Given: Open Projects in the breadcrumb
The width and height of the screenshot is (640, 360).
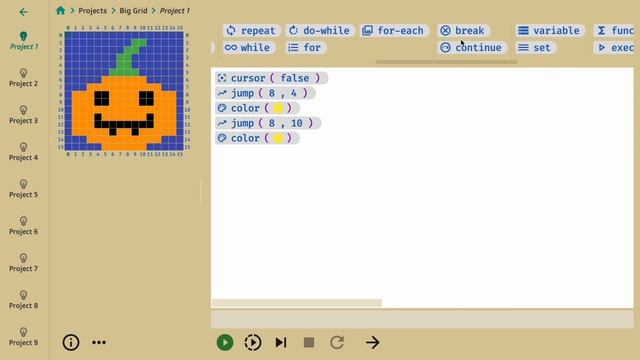Looking at the screenshot, I should [92, 11].
